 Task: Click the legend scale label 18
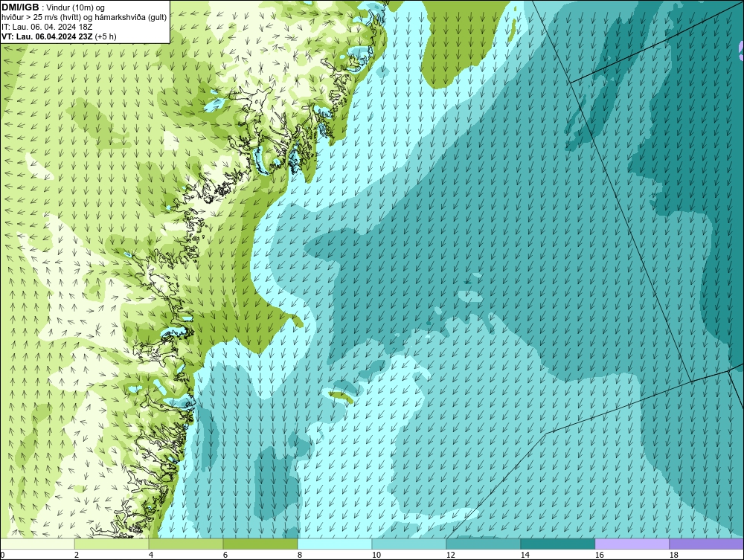pyautogui.click(x=673, y=555)
